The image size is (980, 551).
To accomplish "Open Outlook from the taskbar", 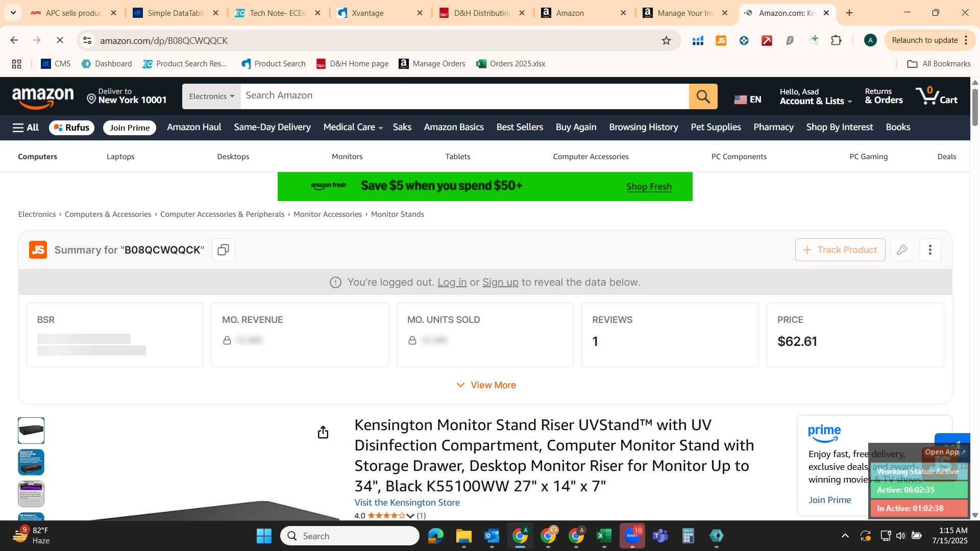I will pyautogui.click(x=492, y=536).
